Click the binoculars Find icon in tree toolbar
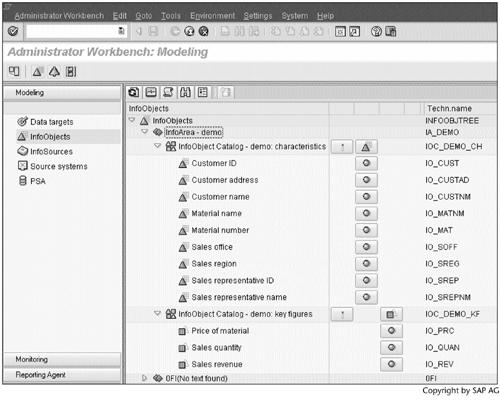 pos(185,92)
